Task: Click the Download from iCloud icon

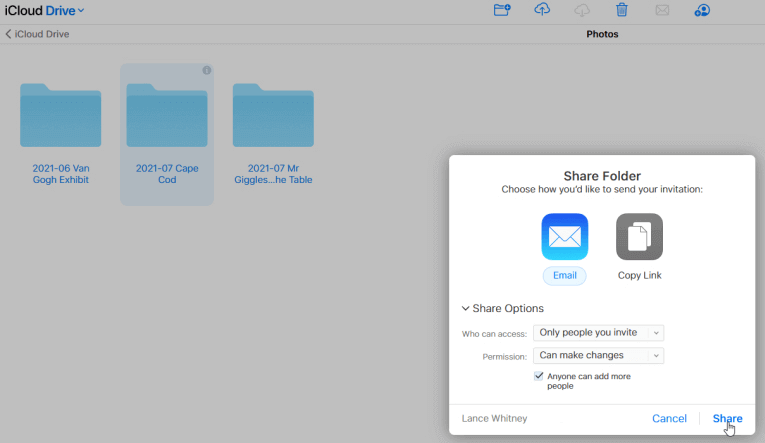Action: (582, 10)
